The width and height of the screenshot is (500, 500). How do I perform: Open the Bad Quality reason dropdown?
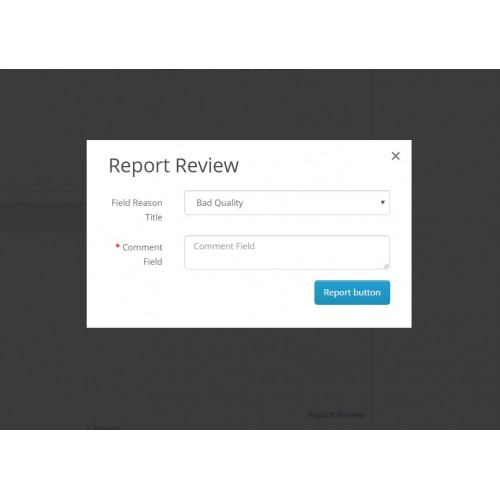287,203
